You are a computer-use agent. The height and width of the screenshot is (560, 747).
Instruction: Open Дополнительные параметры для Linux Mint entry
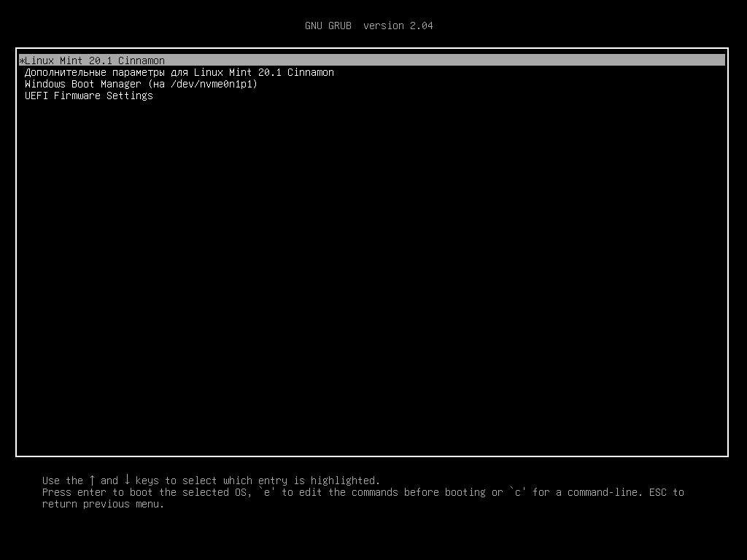(179, 72)
